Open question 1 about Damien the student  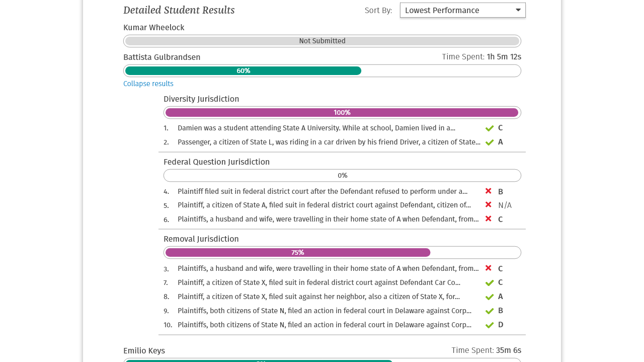(x=316, y=128)
